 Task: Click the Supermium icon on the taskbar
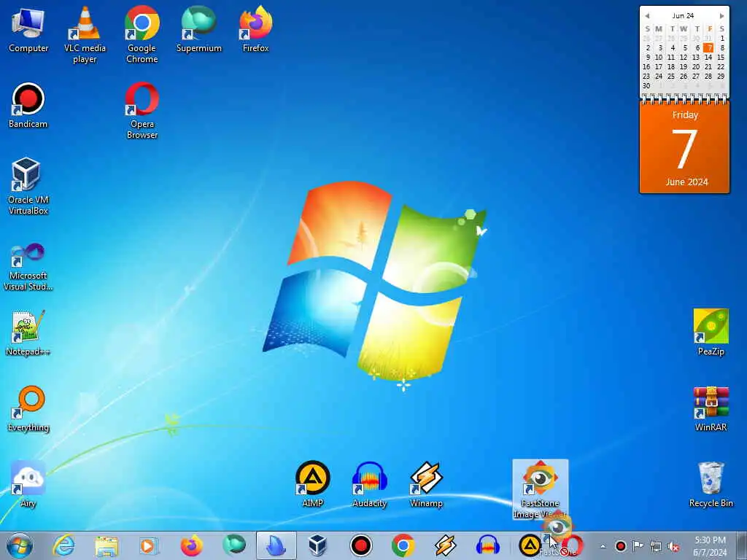234,545
